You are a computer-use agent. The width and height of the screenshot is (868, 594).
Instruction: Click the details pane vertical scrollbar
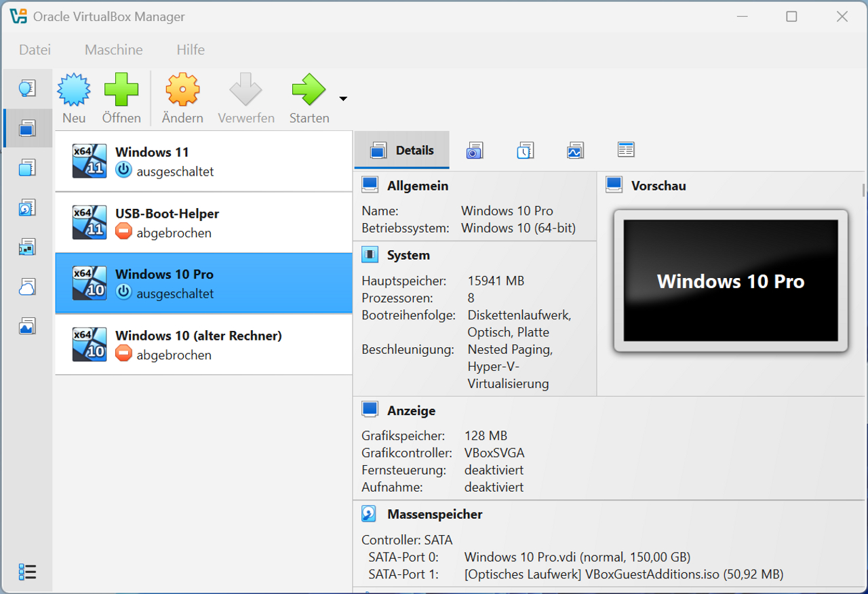(864, 190)
